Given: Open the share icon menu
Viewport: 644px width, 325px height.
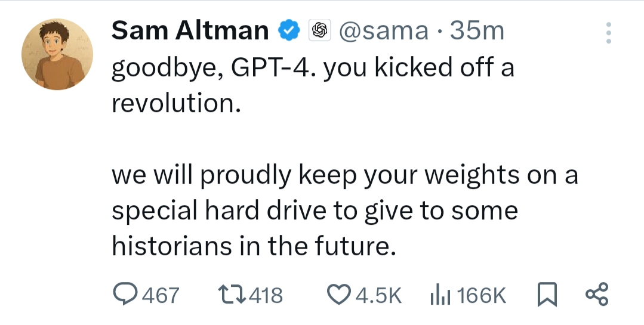Looking at the screenshot, I should click(596, 295).
